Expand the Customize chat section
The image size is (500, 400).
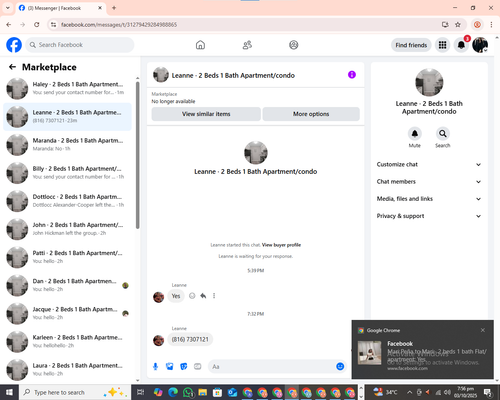tap(429, 164)
